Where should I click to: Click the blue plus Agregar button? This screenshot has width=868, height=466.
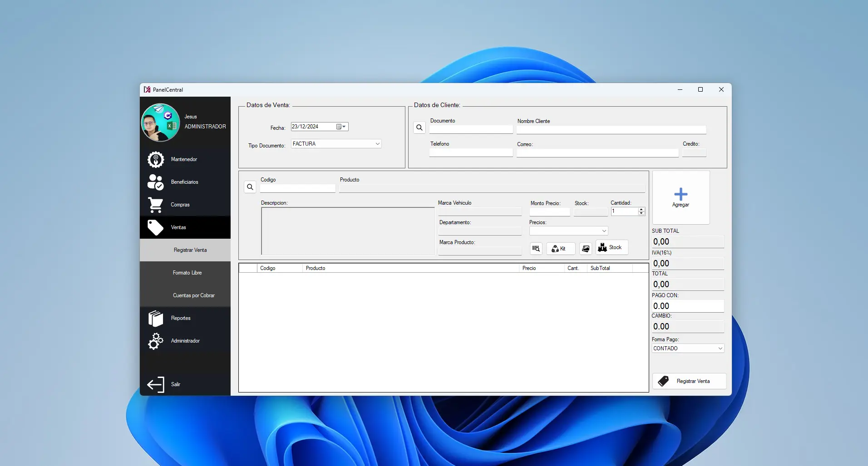(x=681, y=197)
